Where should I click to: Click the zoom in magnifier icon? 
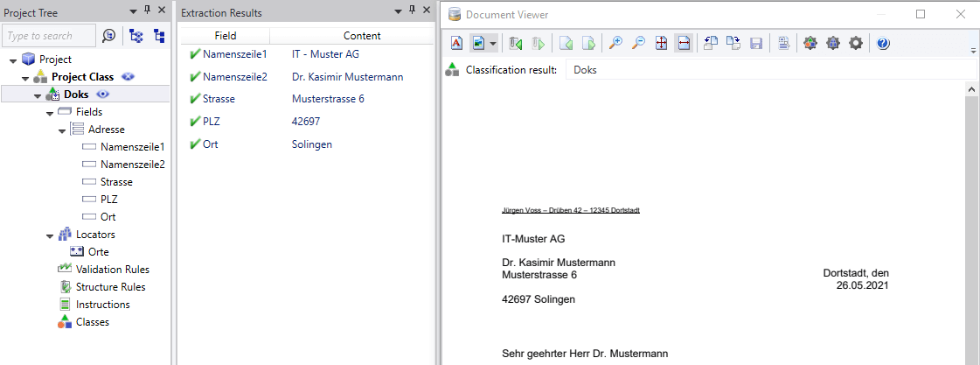click(x=615, y=43)
